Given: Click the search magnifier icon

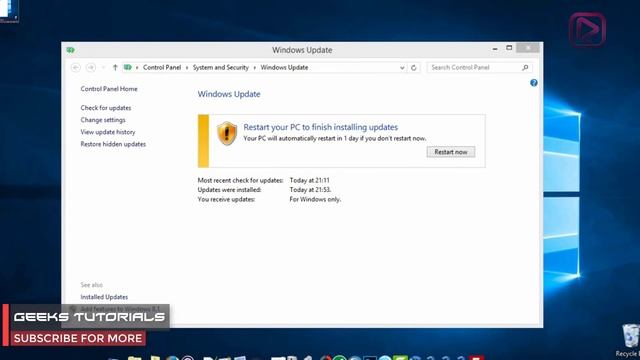Looking at the screenshot, I should pyautogui.click(x=525, y=67).
